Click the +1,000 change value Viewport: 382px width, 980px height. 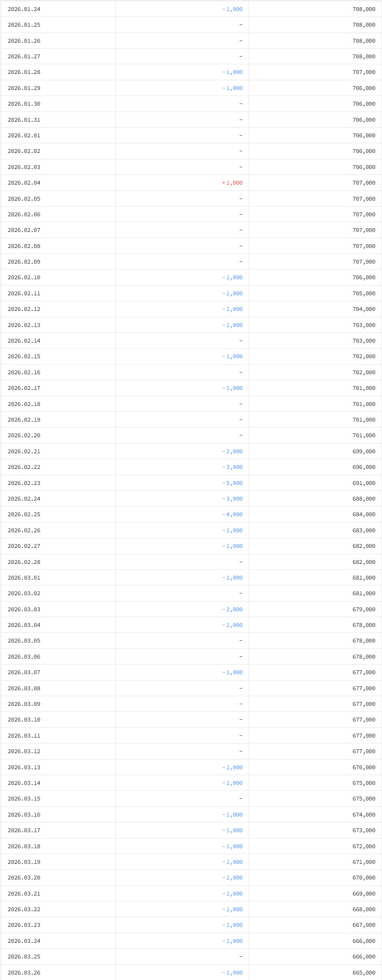(232, 183)
